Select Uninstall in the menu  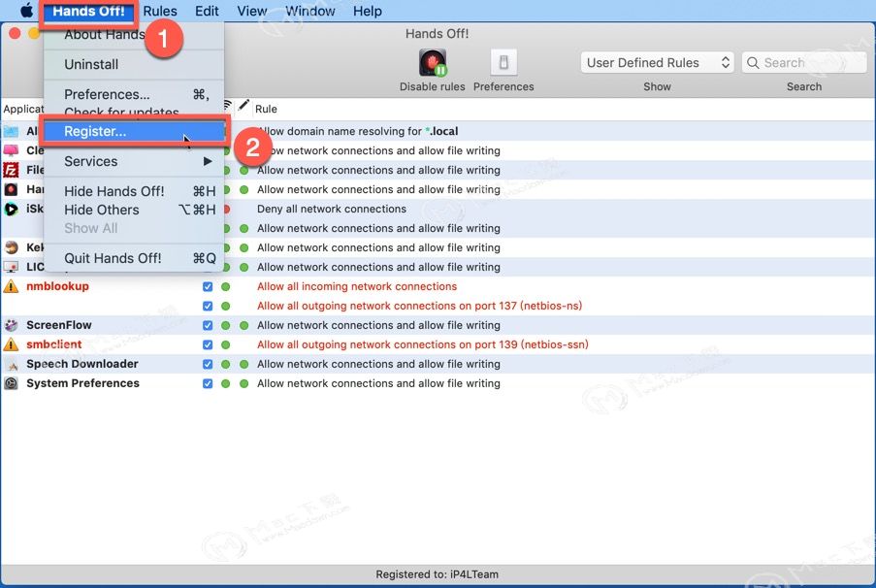tap(134, 65)
